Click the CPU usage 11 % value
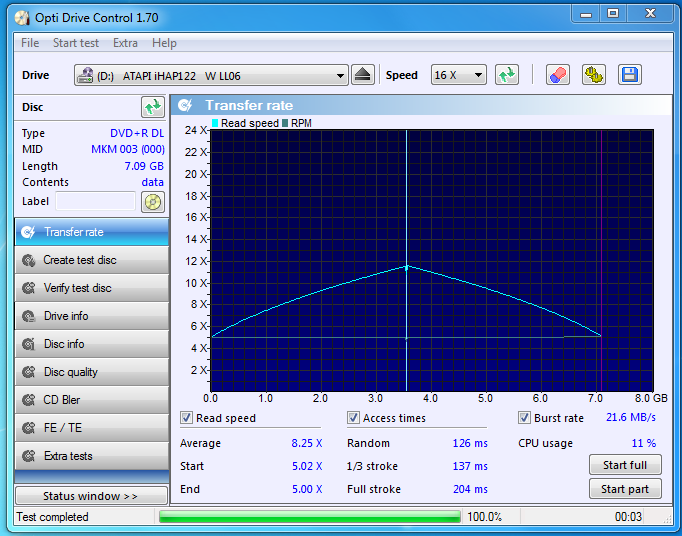 (x=644, y=443)
